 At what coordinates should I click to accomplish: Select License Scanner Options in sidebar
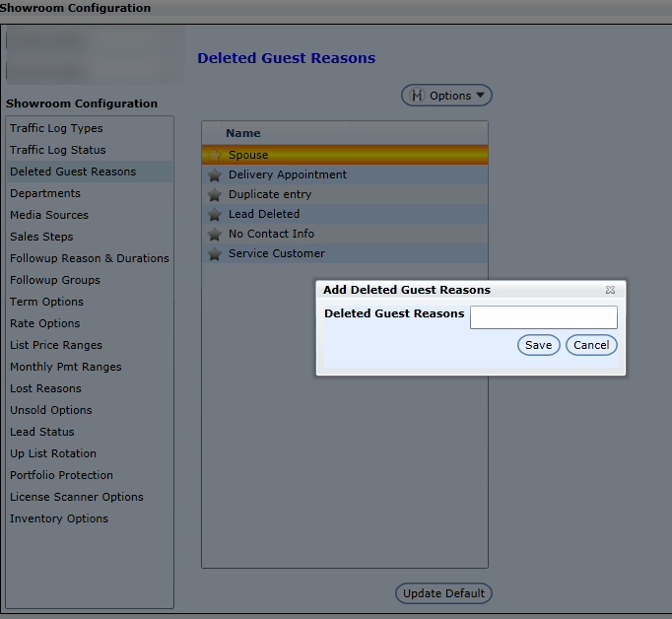point(77,497)
